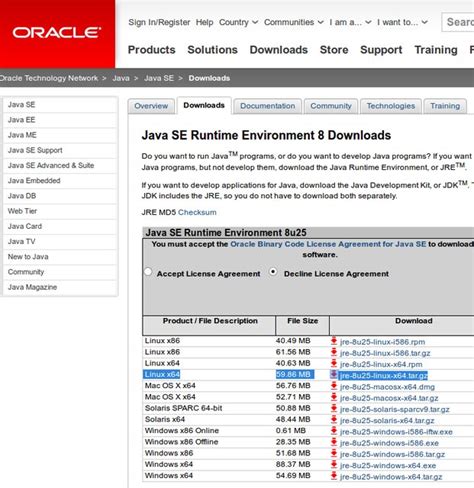Click download icon for jre-8u25-macosx-x64.dmg
Image resolution: width=474 pixels, height=488 pixels.
pos(334,386)
